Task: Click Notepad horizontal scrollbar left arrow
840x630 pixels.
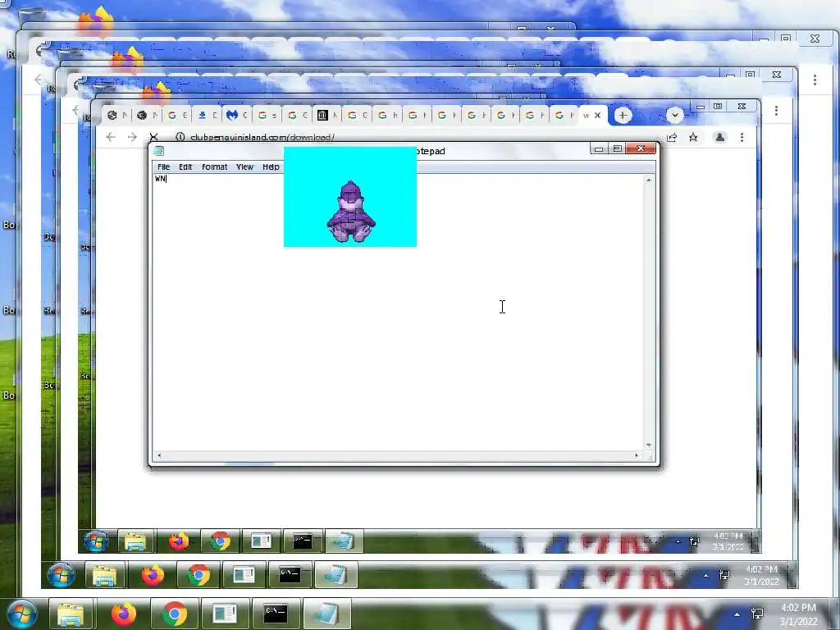Action: point(158,456)
